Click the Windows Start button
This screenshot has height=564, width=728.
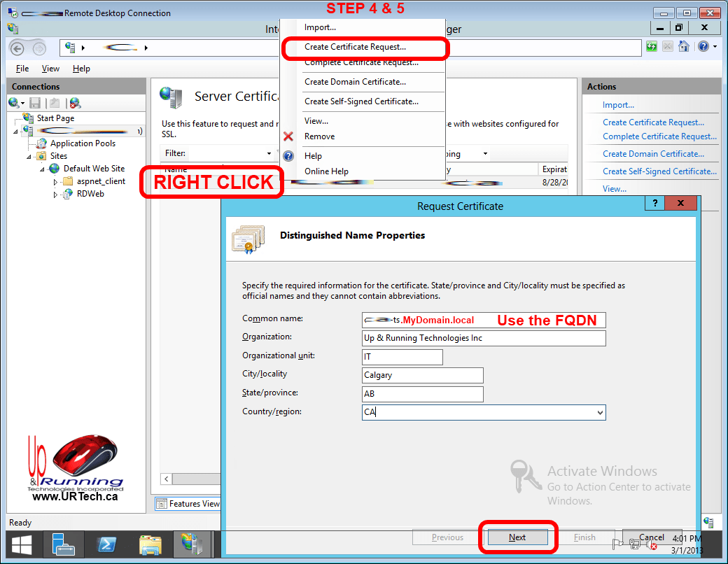20,545
